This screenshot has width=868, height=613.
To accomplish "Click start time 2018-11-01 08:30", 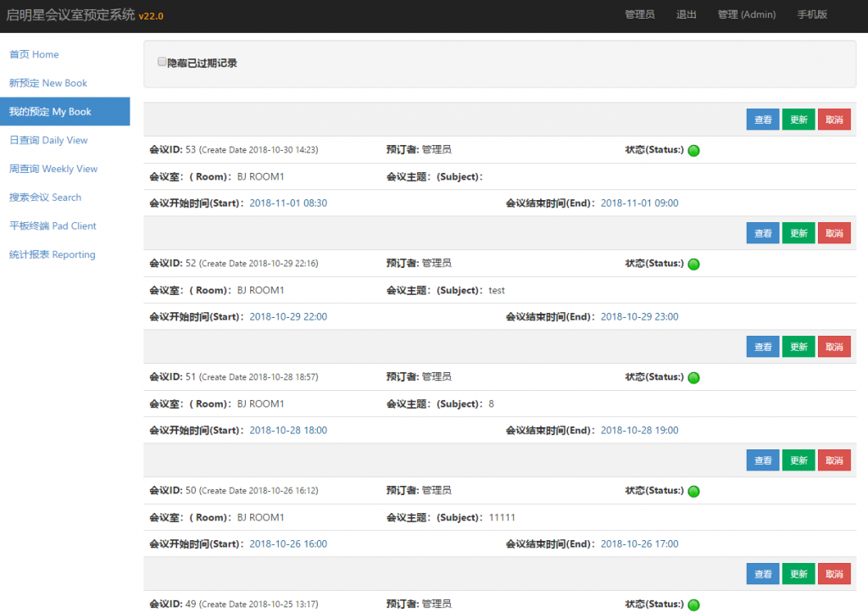I will tap(288, 203).
